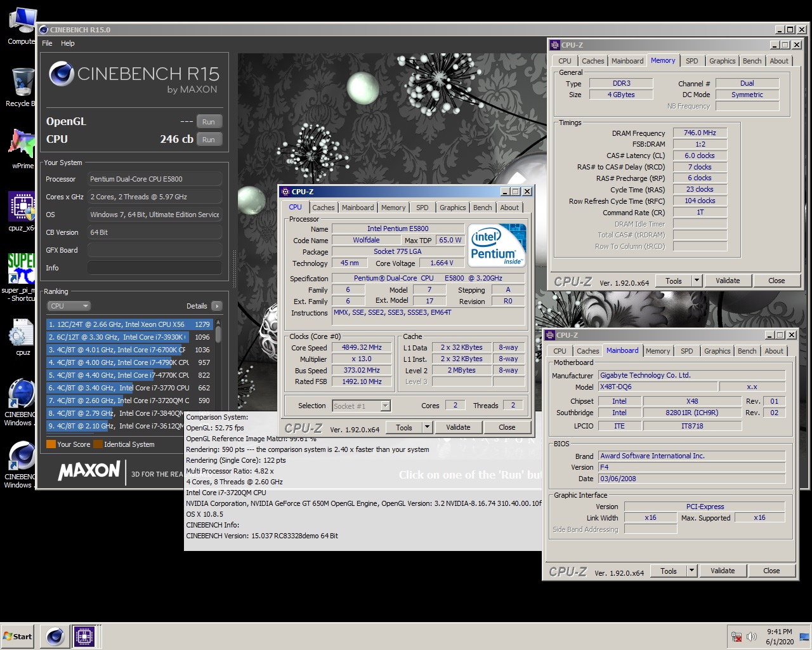Image resolution: width=812 pixels, height=650 pixels.
Task: Click the BIOS Date 03/06/2008 value
Action: tap(692, 479)
